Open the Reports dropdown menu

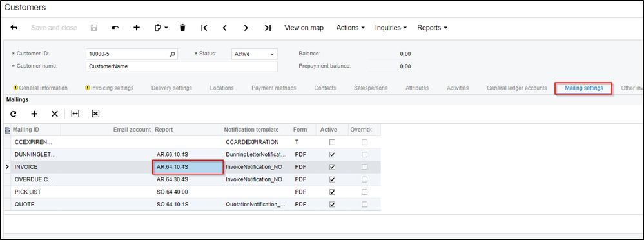coord(432,28)
